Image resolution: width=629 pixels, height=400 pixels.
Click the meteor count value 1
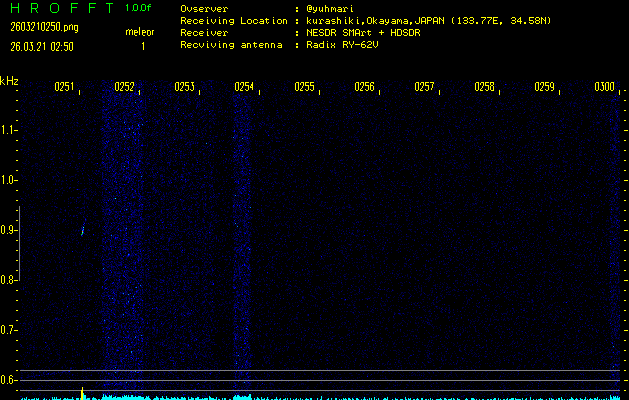[x=143, y=47]
